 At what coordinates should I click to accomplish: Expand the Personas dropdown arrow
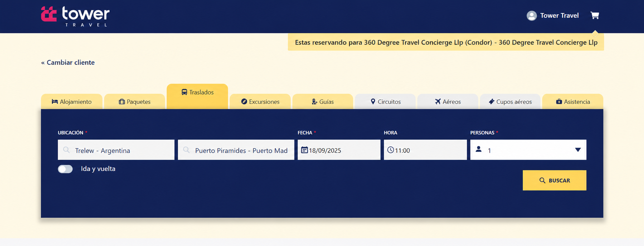tap(578, 150)
